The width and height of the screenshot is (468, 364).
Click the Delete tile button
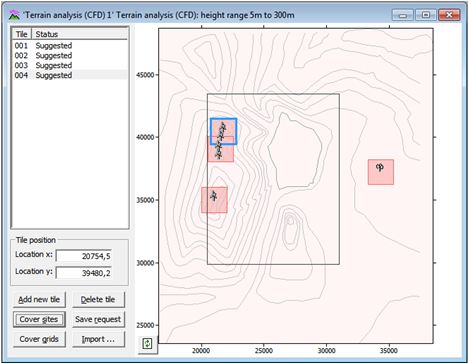coord(98,299)
